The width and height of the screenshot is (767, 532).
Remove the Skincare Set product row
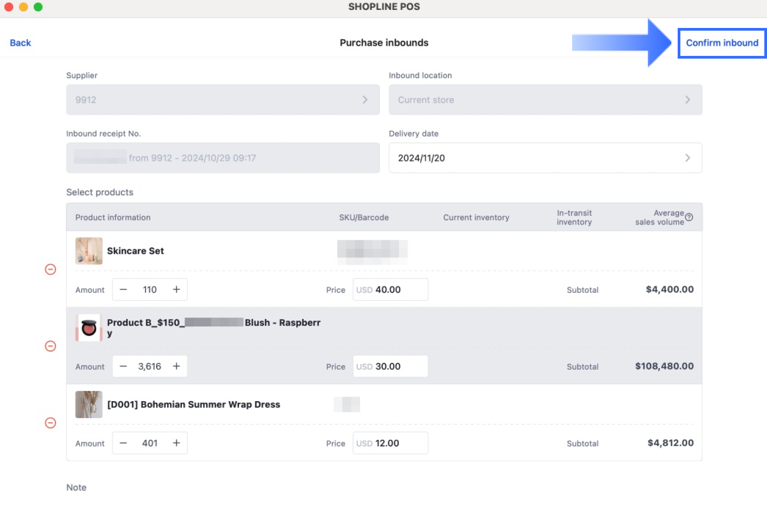(x=51, y=270)
